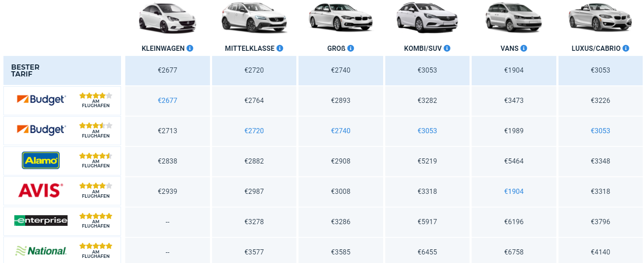Select the €3053 Luxus/Cabrio Budget rate

[600, 131]
